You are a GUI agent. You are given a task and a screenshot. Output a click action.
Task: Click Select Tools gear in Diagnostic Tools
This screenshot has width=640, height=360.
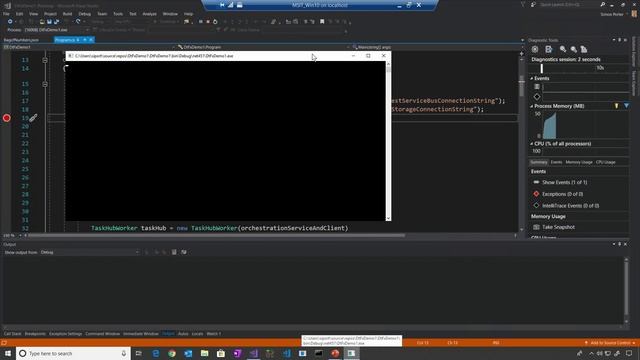coord(535,49)
